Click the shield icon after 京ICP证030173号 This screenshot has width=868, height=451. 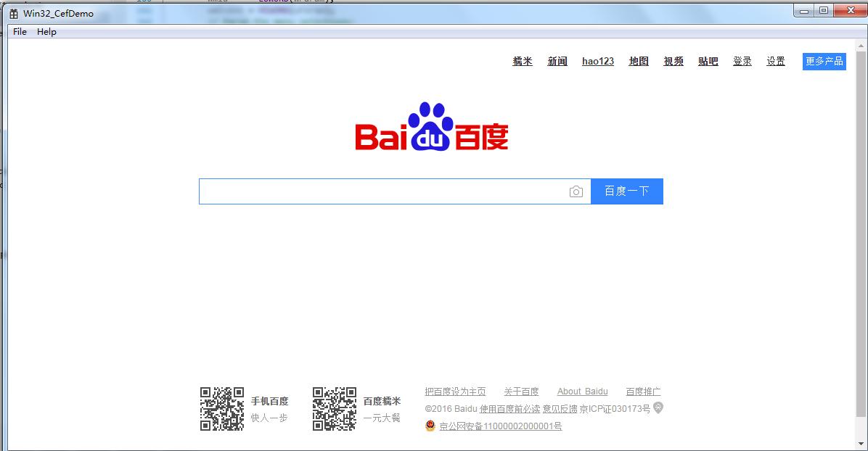[x=658, y=407]
